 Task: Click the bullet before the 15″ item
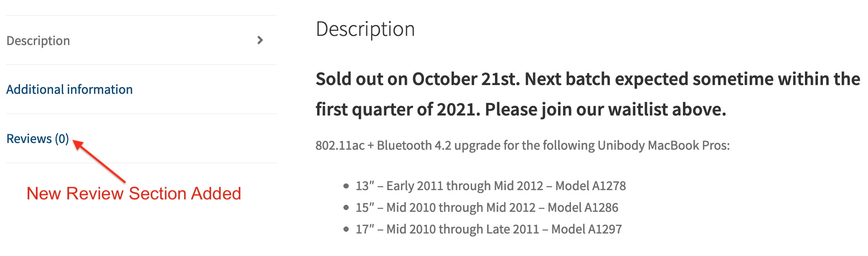[346, 208]
